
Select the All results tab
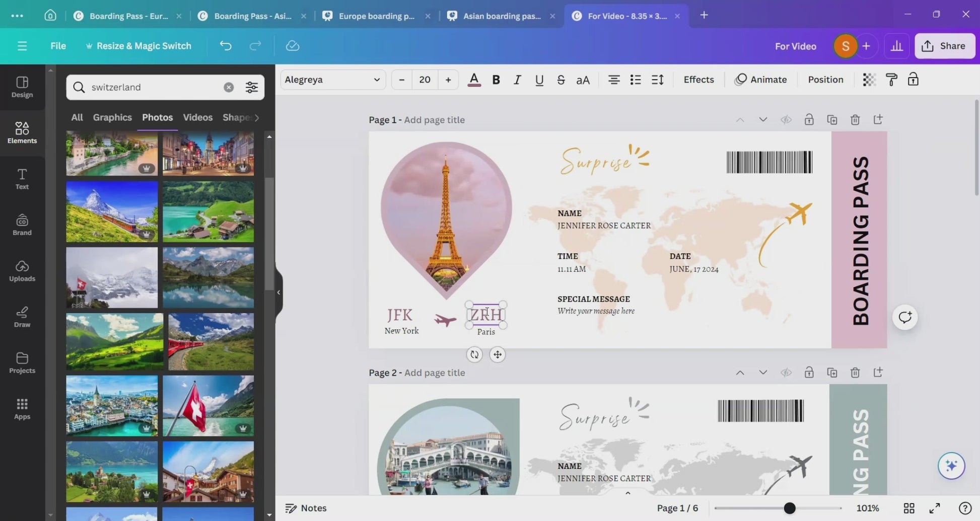coord(77,117)
